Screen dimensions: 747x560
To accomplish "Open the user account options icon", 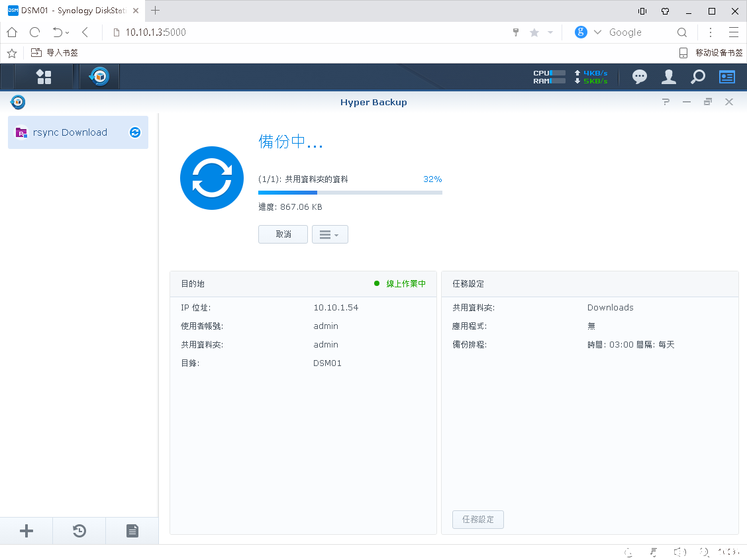I will 669,77.
